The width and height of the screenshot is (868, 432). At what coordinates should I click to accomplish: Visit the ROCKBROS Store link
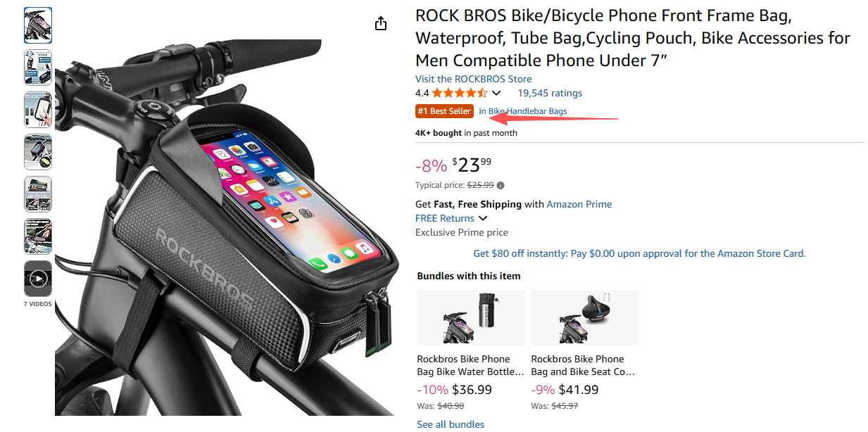(x=473, y=79)
